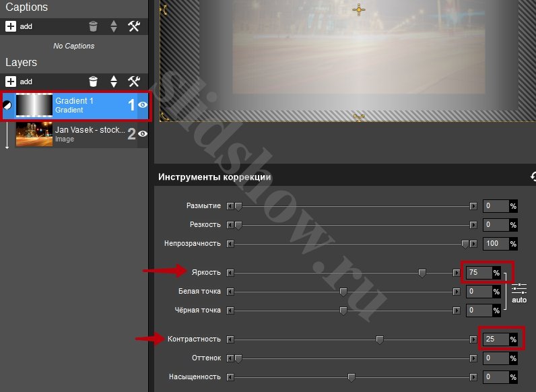Click the Непрозрачность slider handle
536x392 pixels.
[x=465, y=244]
